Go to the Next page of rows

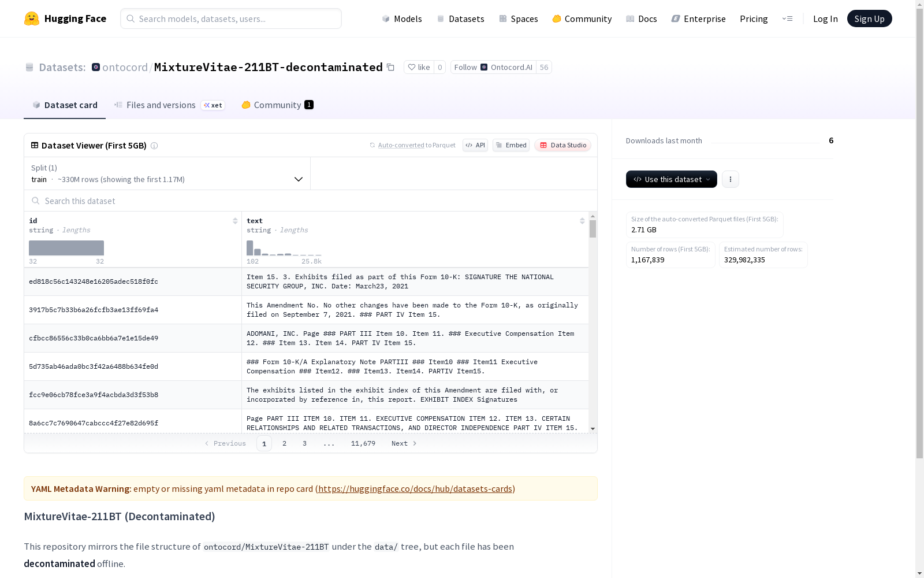(404, 443)
